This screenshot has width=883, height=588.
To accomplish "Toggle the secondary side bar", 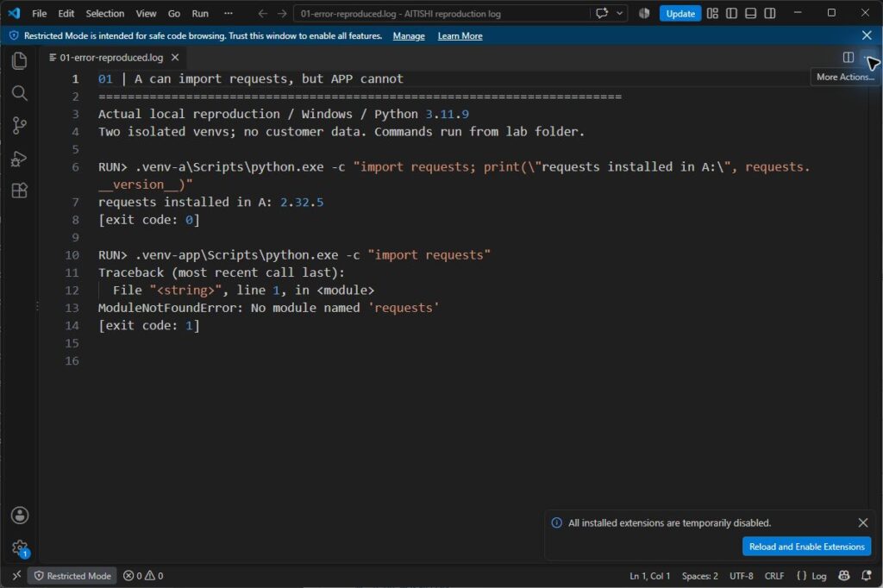I will tap(770, 13).
